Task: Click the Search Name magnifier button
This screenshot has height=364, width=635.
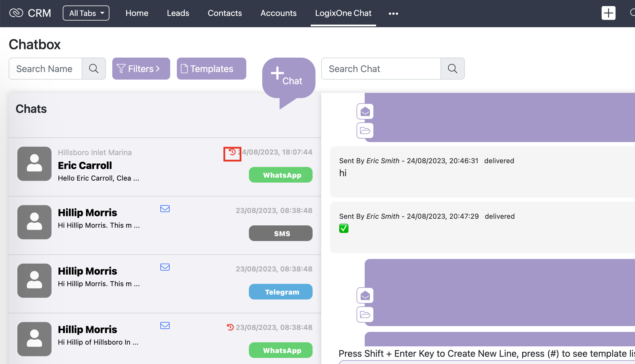Action: pyautogui.click(x=94, y=69)
